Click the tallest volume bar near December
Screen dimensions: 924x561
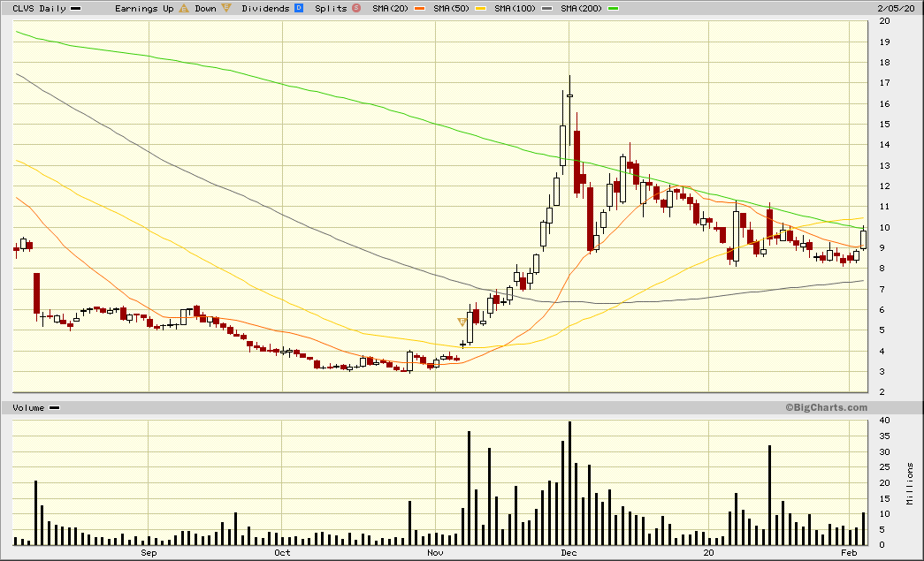569,482
